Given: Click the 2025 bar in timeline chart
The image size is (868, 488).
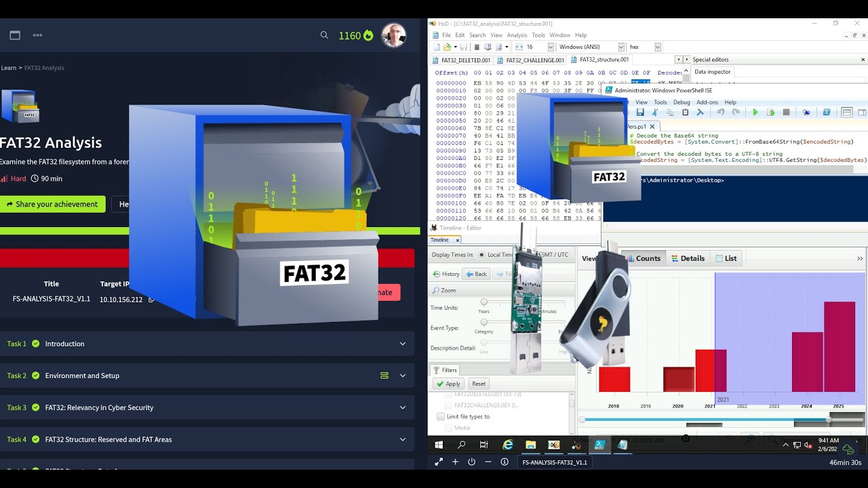Looking at the screenshot, I should [840, 346].
